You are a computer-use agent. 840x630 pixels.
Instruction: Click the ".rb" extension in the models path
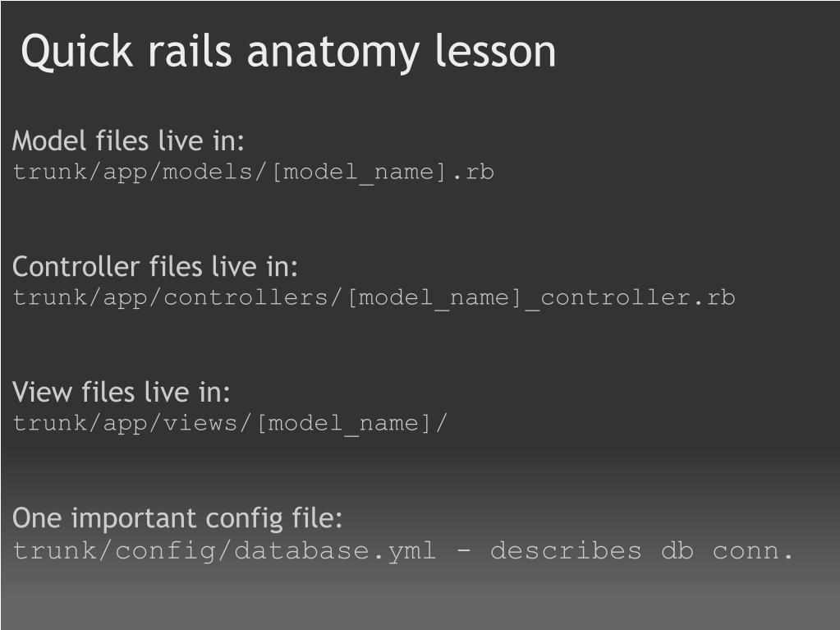point(473,172)
